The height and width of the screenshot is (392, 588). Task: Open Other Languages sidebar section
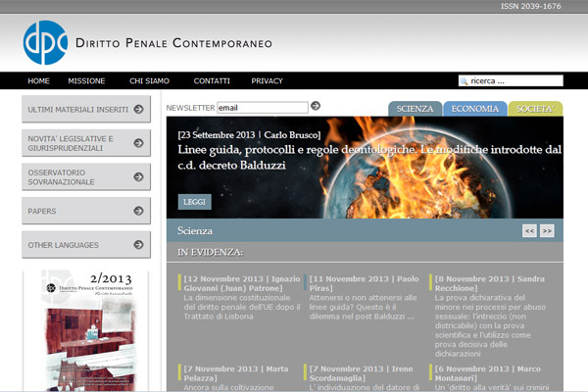[86, 245]
